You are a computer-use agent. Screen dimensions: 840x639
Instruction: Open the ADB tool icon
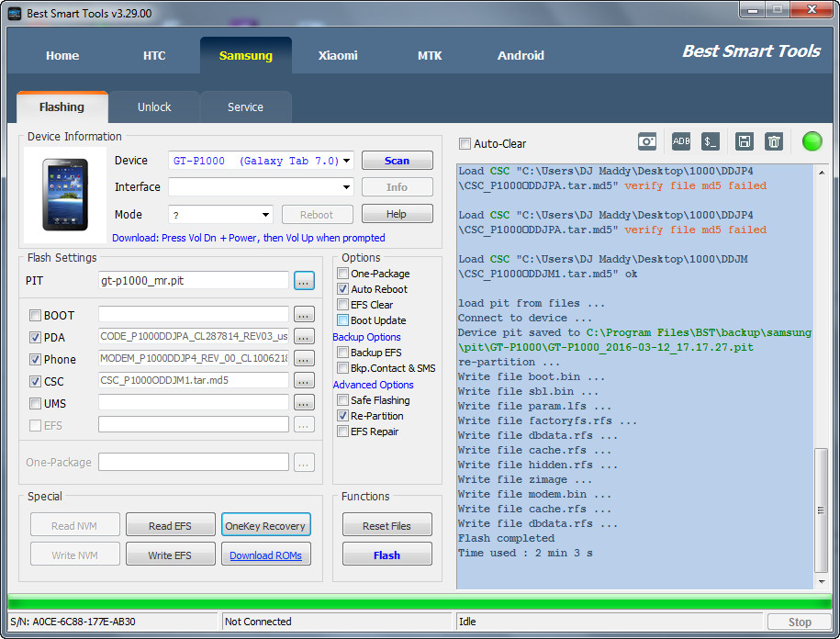coord(681,142)
